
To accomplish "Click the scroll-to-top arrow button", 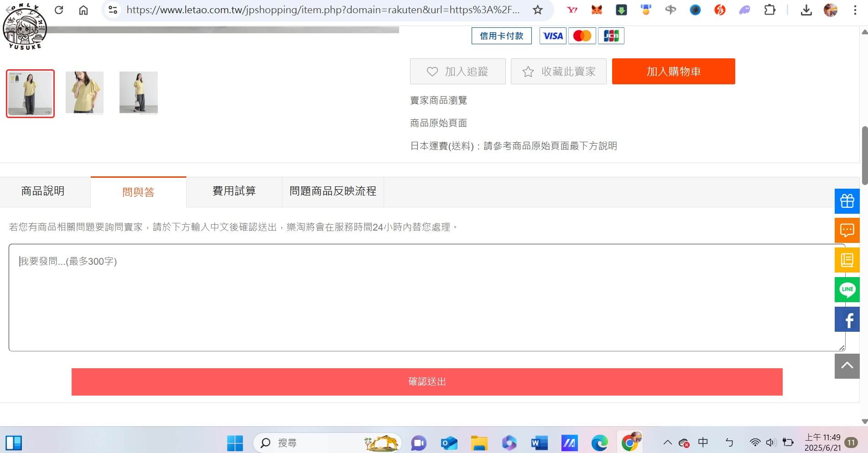I will tap(847, 365).
